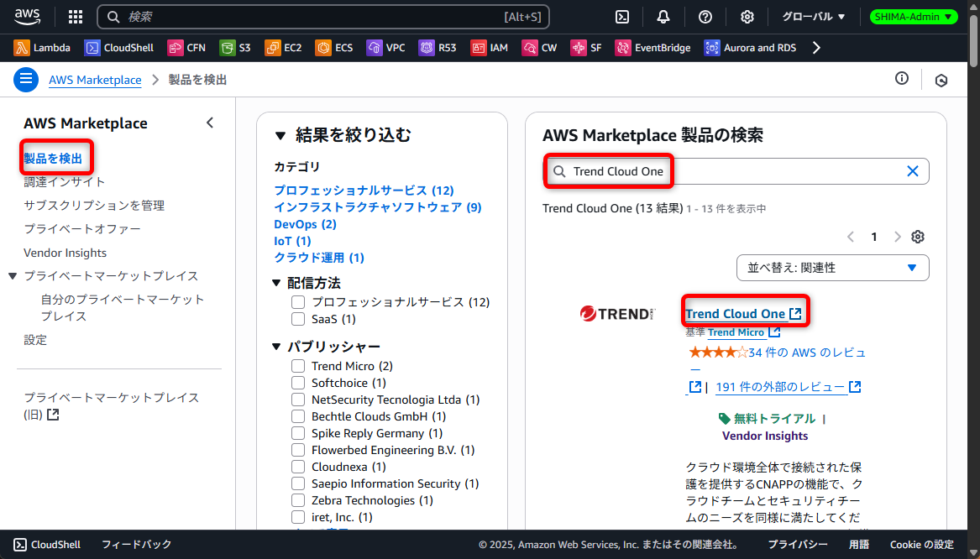Select 製品を検出 in side navigation
980x559 pixels.
53,159
